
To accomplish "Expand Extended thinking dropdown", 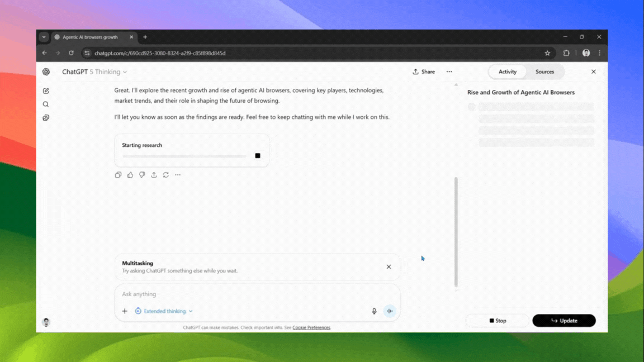I will pyautogui.click(x=164, y=311).
